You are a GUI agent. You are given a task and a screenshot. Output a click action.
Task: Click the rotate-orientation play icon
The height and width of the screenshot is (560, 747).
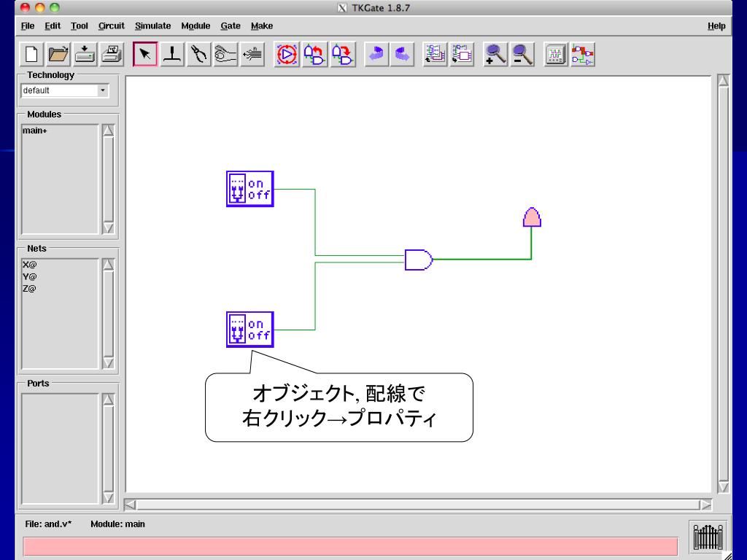287,54
